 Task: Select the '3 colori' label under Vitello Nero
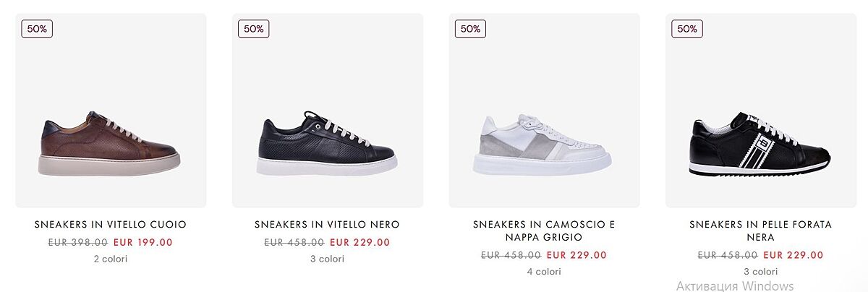pos(327,259)
